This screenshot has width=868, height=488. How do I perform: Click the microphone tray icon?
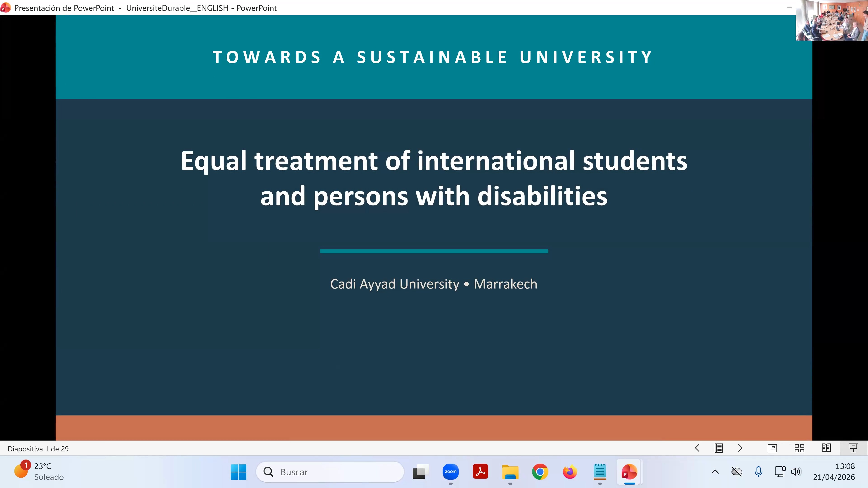coord(759,472)
